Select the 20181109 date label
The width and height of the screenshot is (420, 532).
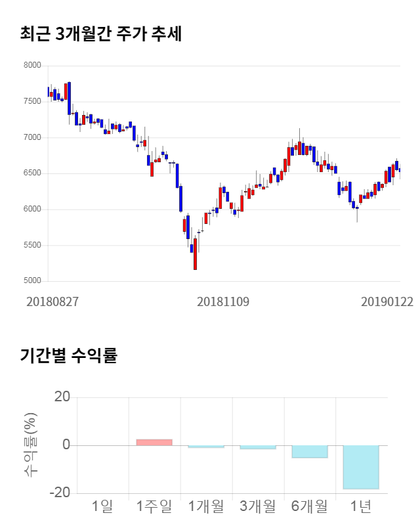(223, 301)
